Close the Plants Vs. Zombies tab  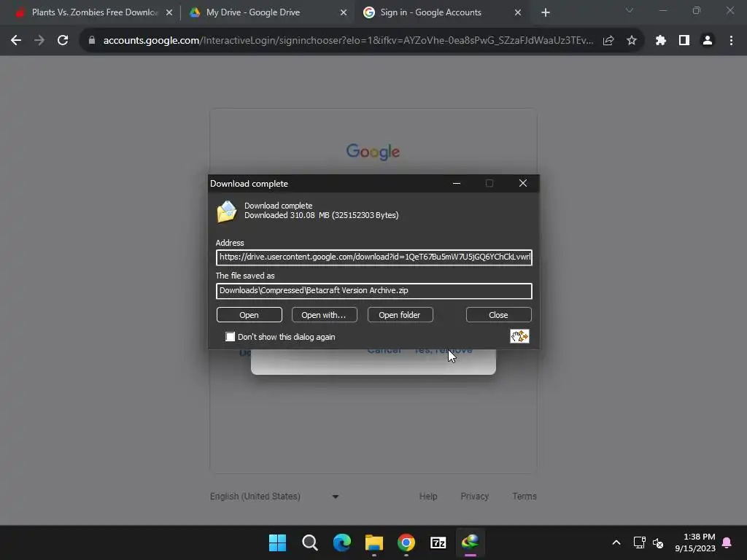click(169, 13)
